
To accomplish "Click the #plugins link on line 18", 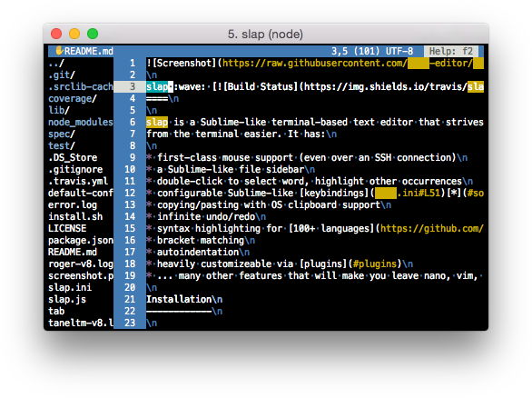I will click(x=375, y=264).
